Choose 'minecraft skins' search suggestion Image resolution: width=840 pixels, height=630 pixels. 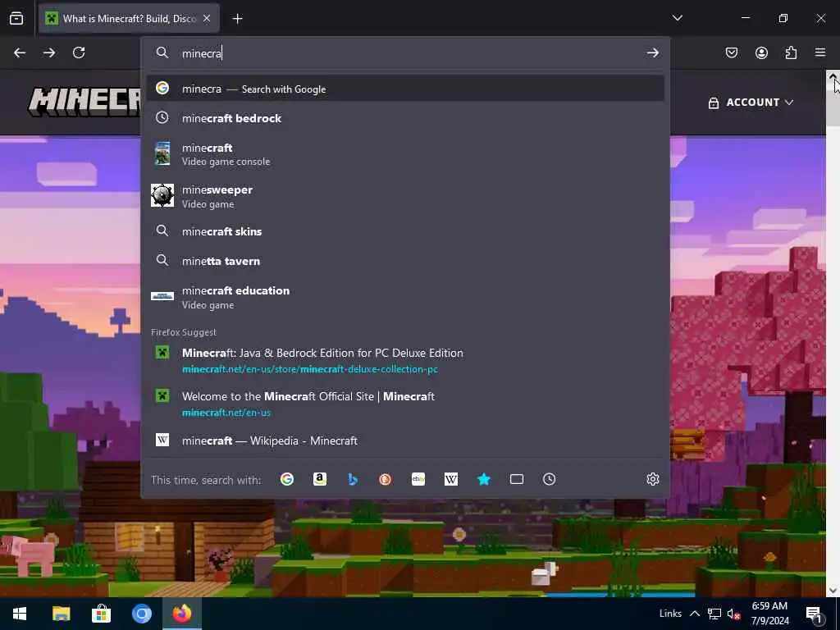(405, 231)
